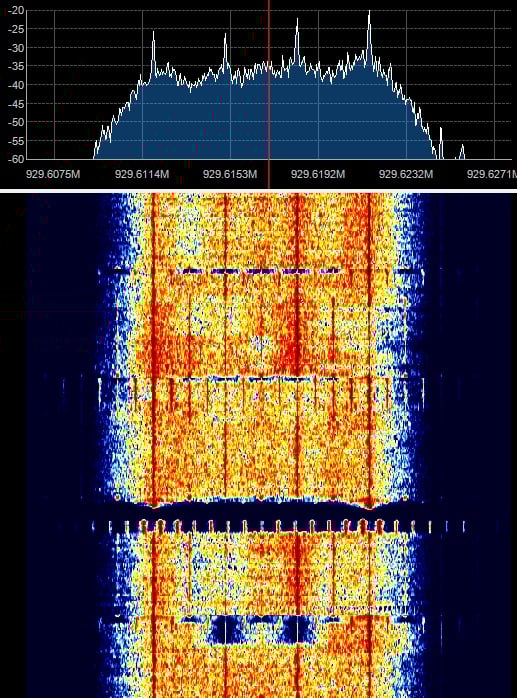The image size is (517, 698).
Task: Select the -20 dB scale label
Action: click(16, 10)
